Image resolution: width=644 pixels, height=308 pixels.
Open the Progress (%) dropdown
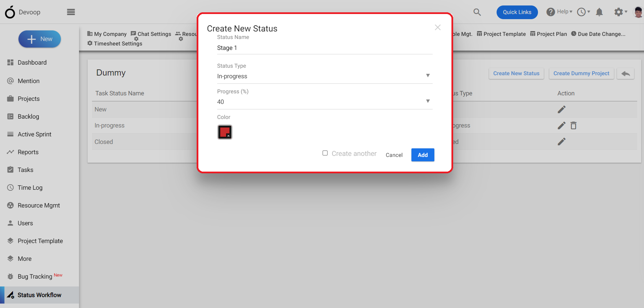pyautogui.click(x=325, y=102)
